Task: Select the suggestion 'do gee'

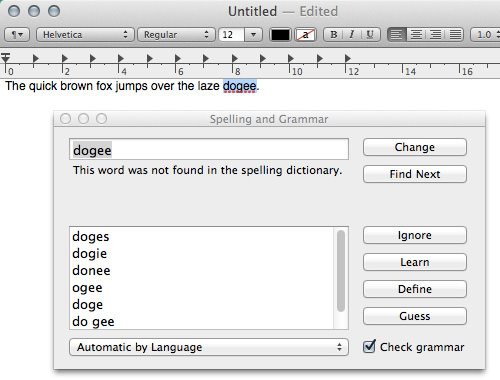Action: click(201, 321)
